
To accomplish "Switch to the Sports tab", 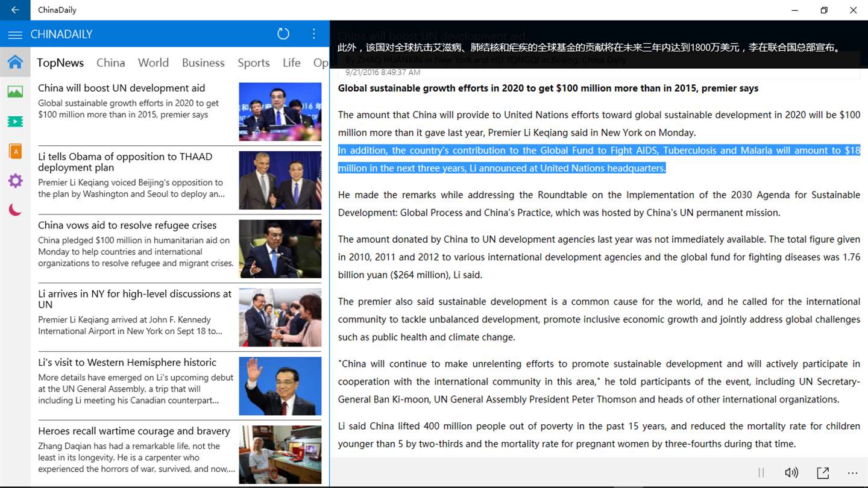I will click(254, 63).
